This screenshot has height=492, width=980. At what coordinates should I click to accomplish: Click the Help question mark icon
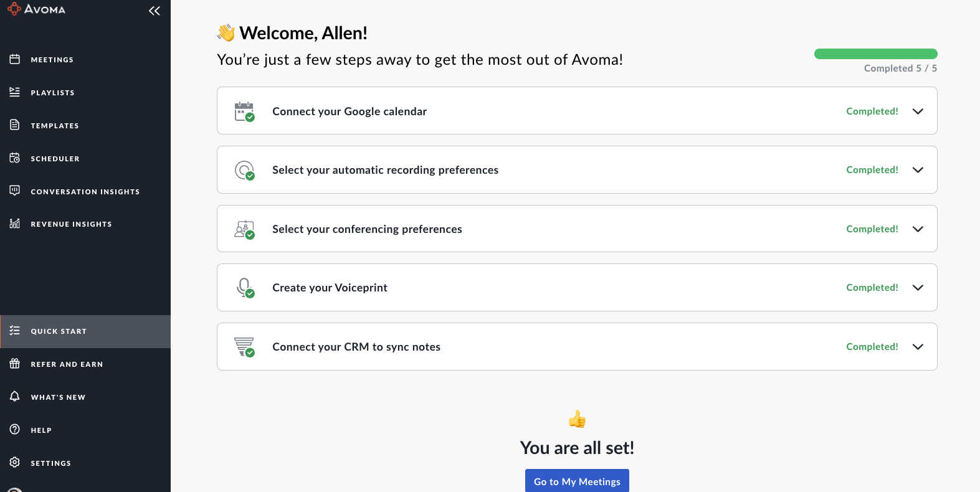pyautogui.click(x=15, y=430)
